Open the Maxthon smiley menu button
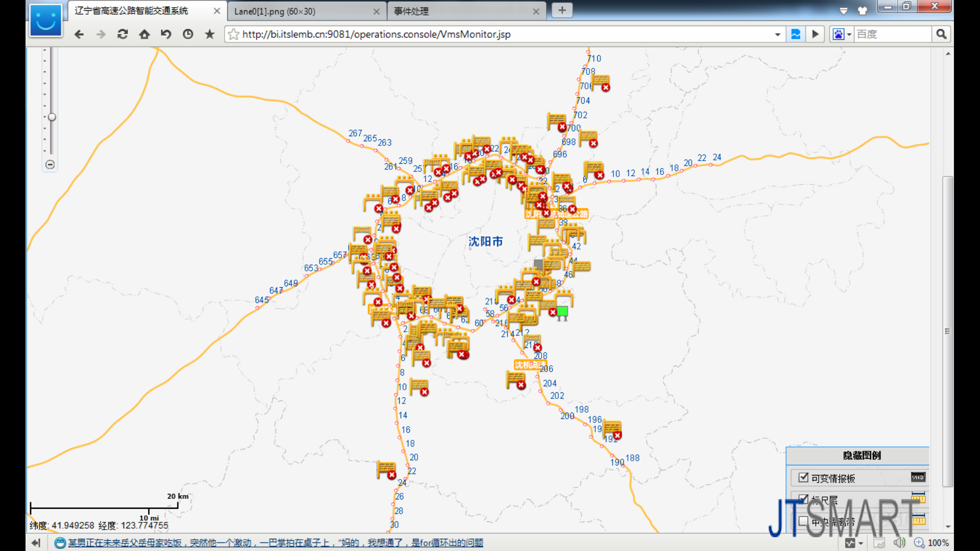The image size is (980, 551). 45,20
